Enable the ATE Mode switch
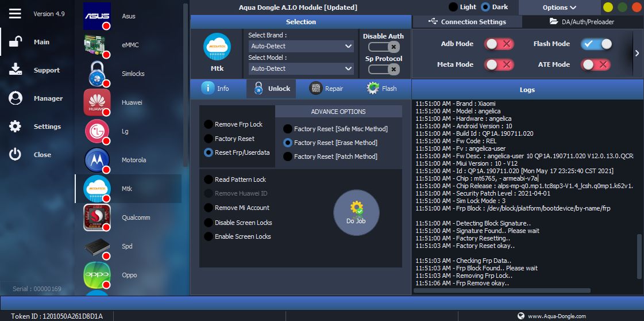 pyautogui.click(x=596, y=64)
